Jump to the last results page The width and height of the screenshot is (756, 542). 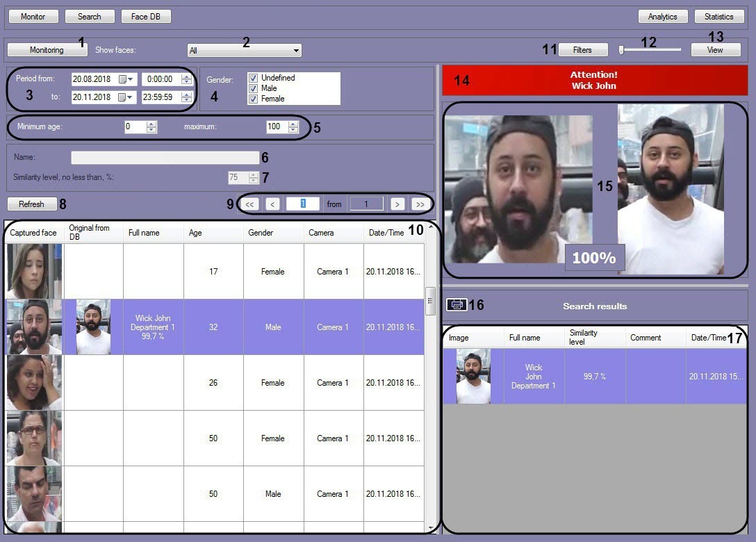click(420, 204)
